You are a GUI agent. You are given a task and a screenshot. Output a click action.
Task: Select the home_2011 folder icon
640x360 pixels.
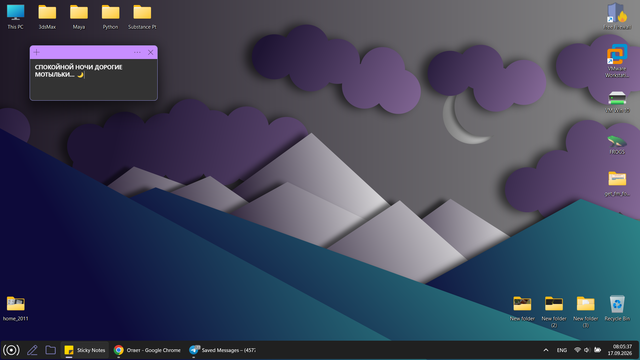point(16,308)
